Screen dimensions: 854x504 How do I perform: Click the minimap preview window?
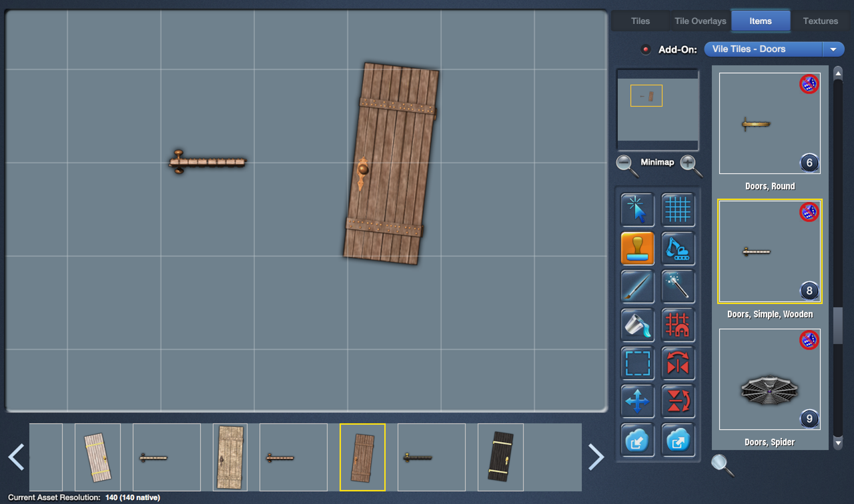click(658, 109)
